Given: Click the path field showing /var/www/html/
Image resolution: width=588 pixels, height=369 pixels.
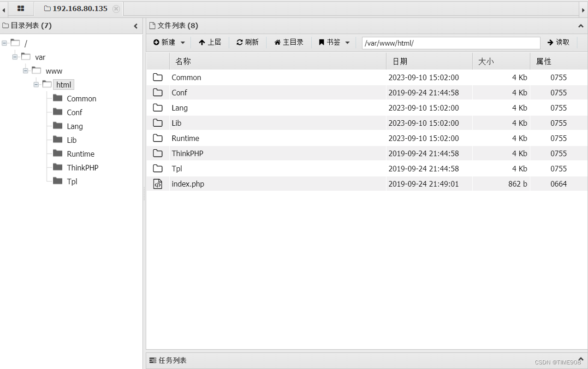Looking at the screenshot, I should (x=451, y=42).
